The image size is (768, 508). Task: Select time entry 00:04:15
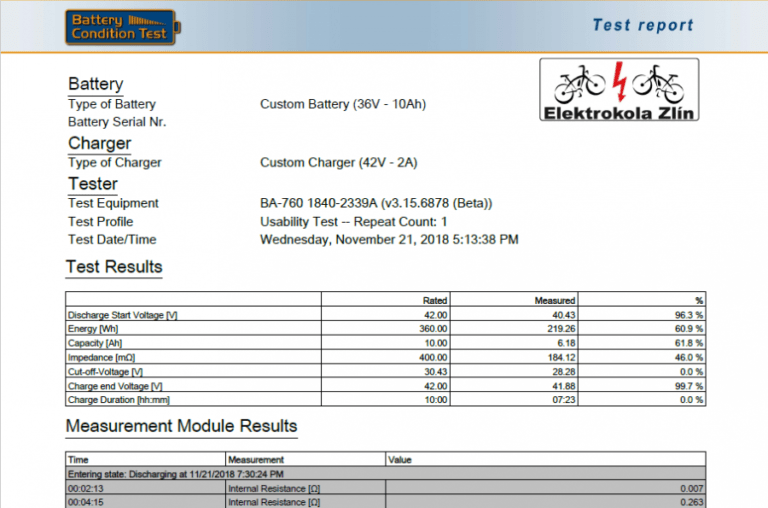[x=86, y=502]
